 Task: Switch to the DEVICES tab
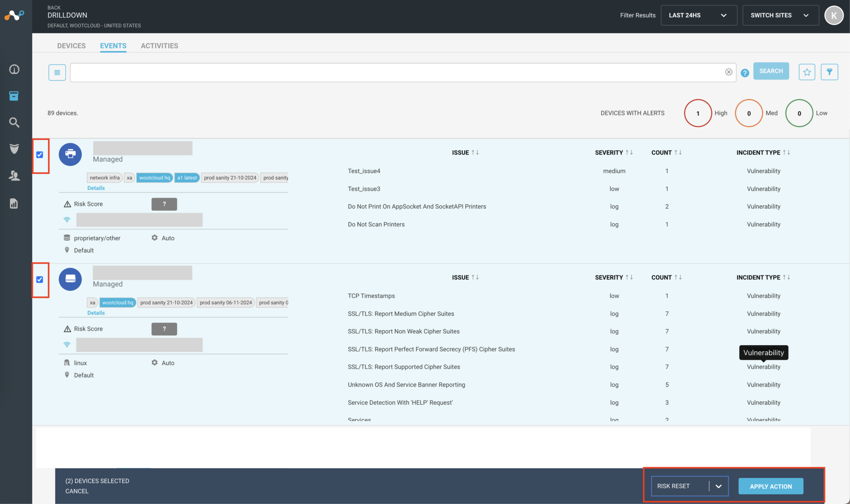(71, 46)
